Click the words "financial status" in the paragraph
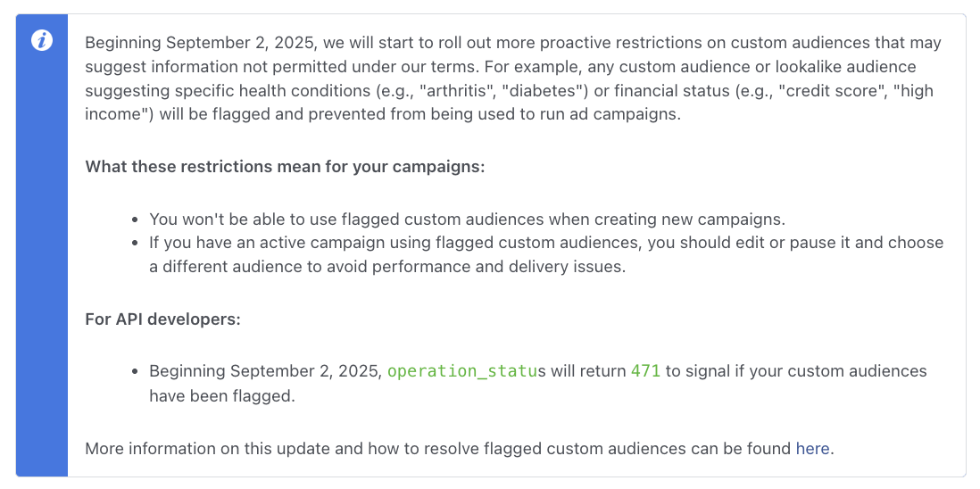This screenshot has height=489, width=980. (x=699, y=92)
